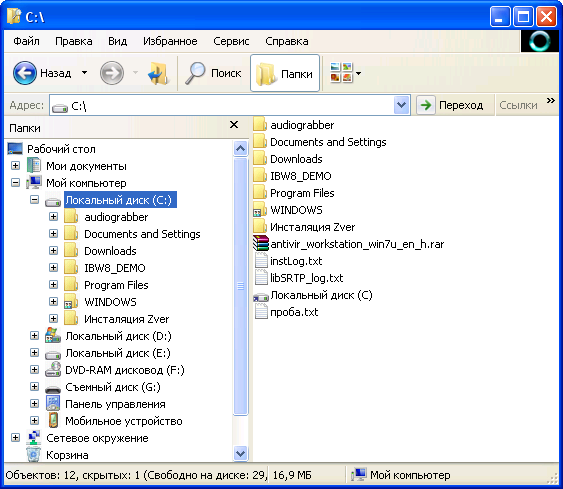Click Съемный диск (G:) drive icon
The image size is (563, 489).
tap(53, 388)
